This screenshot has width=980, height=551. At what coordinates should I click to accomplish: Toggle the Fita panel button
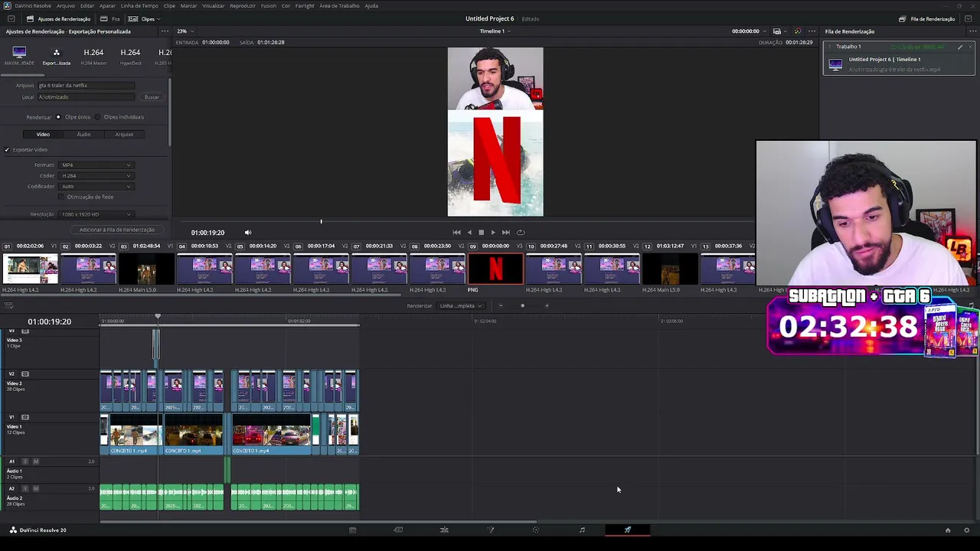coord(110,19)
